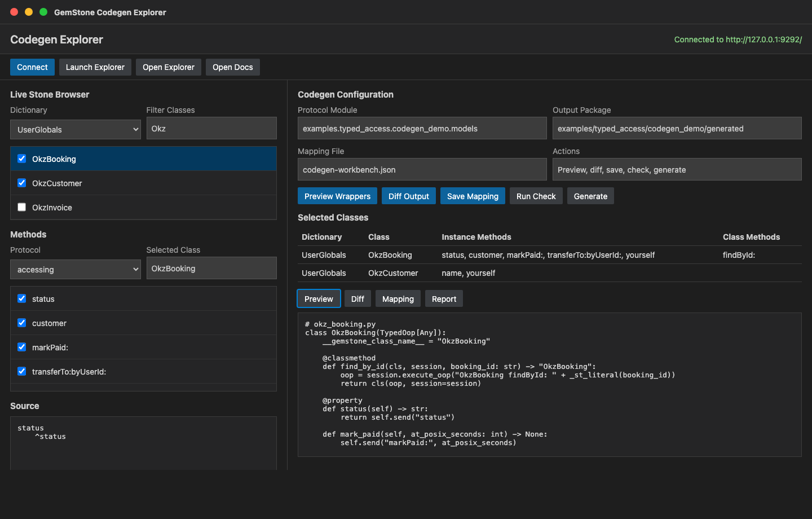
Task: Select the OkzInvoice label in class list
Action: pyautogui.click(x=52, y=208)
